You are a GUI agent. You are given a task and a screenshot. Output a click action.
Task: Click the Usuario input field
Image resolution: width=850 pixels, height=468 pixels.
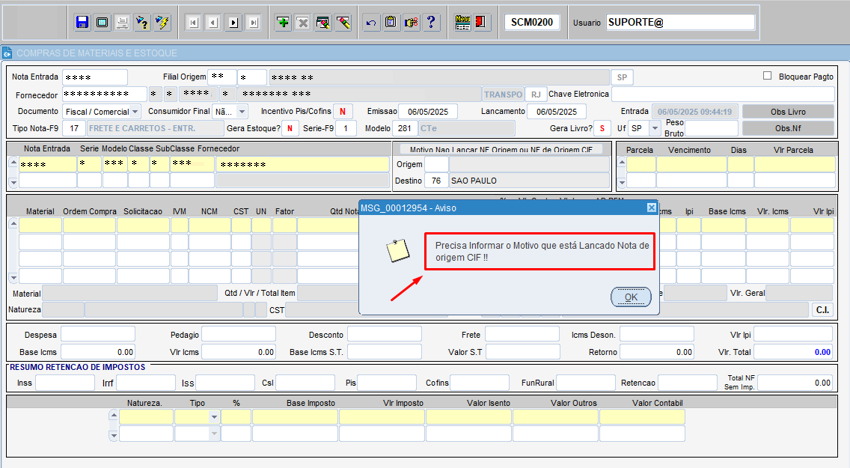(x=679, y=22)
